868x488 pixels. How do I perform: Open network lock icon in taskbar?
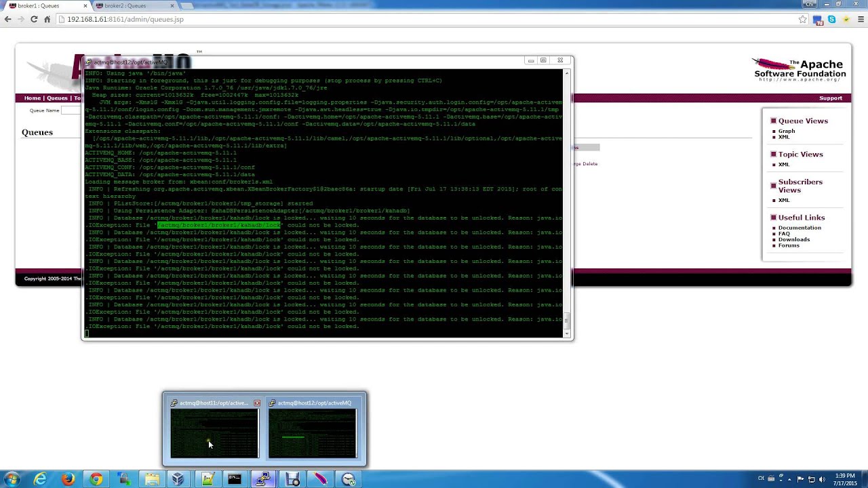pos(123,479)
